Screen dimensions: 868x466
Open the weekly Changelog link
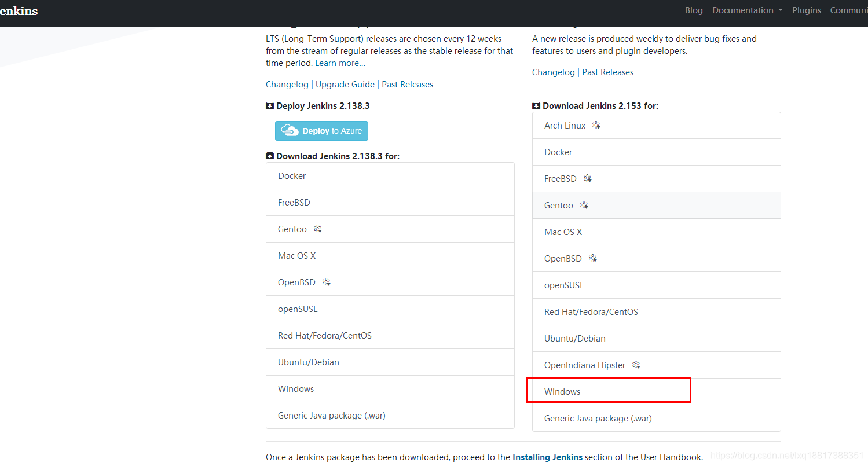click(x=554, y=72)
